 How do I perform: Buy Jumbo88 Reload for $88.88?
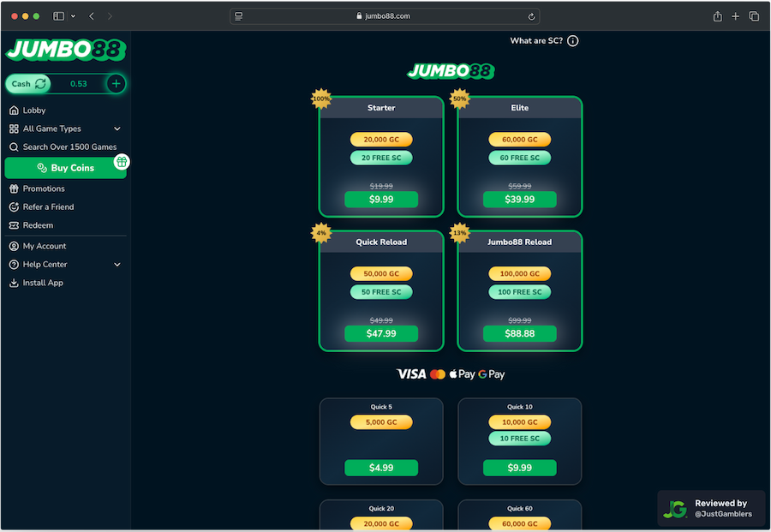520,333
